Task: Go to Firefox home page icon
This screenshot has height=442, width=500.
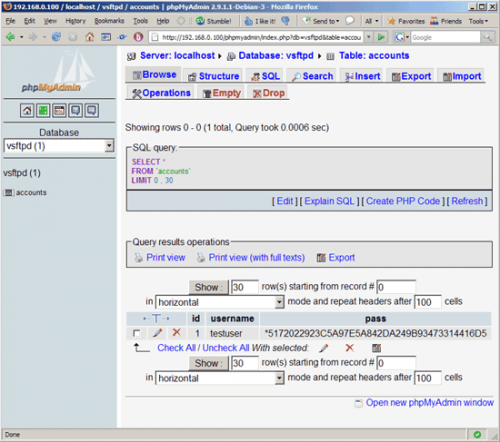Action: [89, 37]
